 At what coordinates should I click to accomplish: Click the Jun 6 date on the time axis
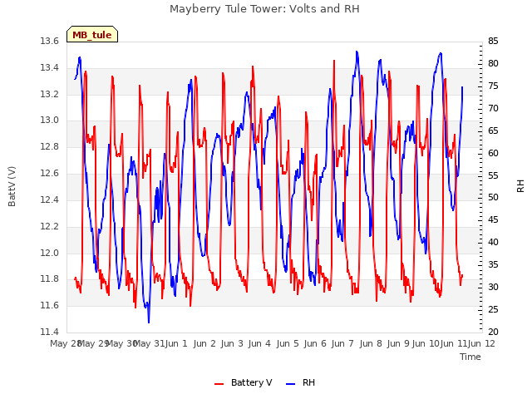tap(315, 343)
